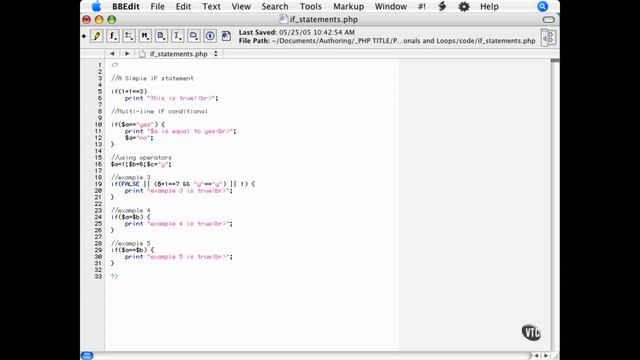Screen dimensions: 640x360
Task: Toggle the pencil write-protect icon
Action: tap(97, 36)
